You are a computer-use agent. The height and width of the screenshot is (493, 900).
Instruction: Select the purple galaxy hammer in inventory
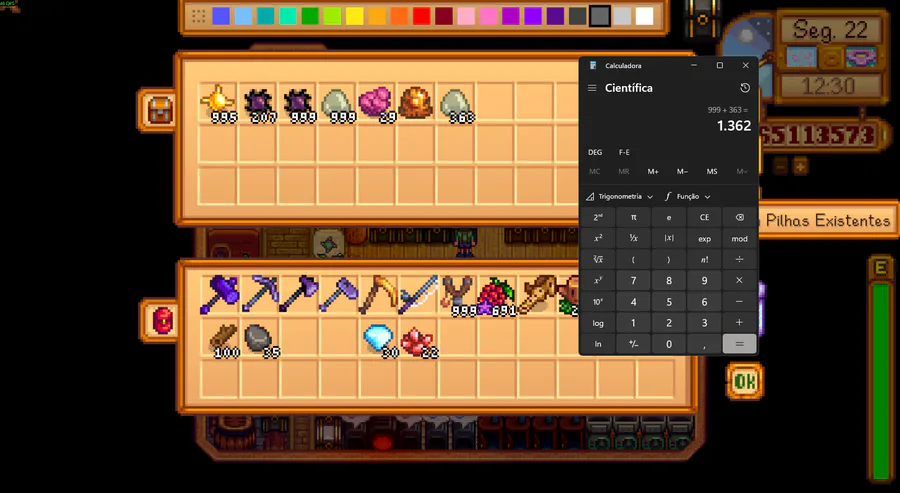point(219,294)
